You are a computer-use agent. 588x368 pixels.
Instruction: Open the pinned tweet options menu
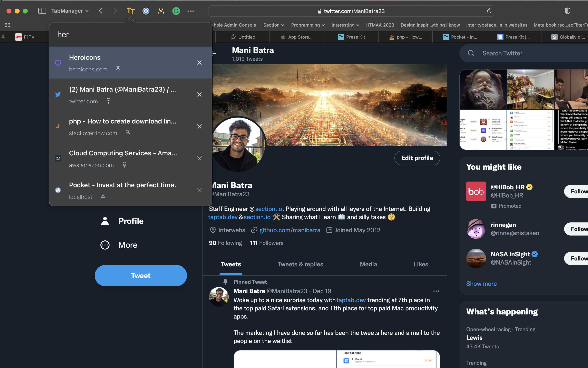pyautogui.click(x=436, y=291)
